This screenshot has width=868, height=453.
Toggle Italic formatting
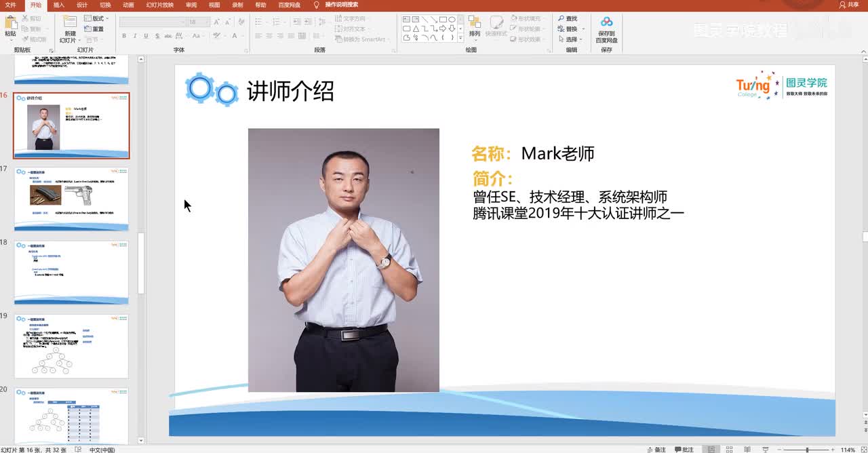[x=135, y=36]
